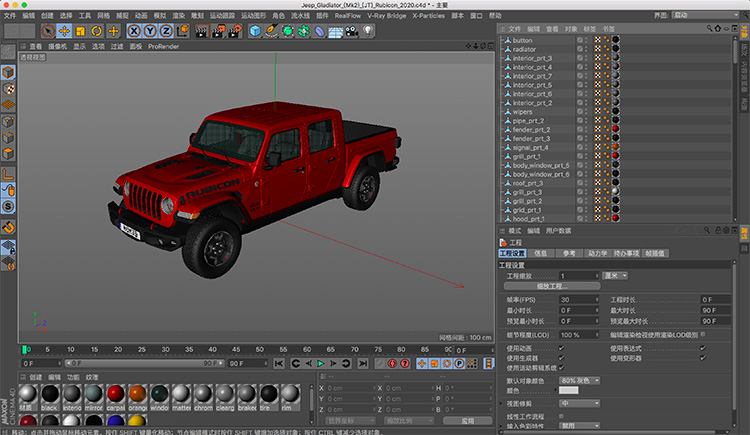Open the V-Ray Bridge menu
The width and height of the screenshot is (750, 435).
pos(386,16)
